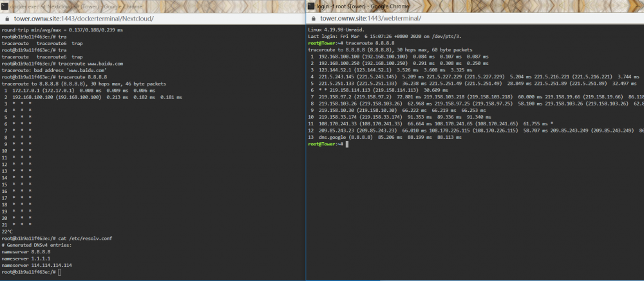The width and height of the screenshot is (644, 281).
Task: Click hop 13 'dns.google (8.8.8.8)' line
Action: point(384,138)
